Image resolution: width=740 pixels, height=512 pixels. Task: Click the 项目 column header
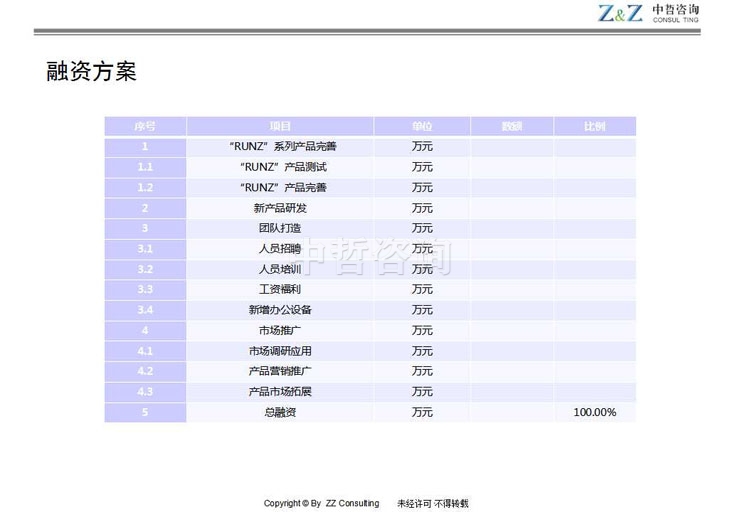[x=280, y=126]
